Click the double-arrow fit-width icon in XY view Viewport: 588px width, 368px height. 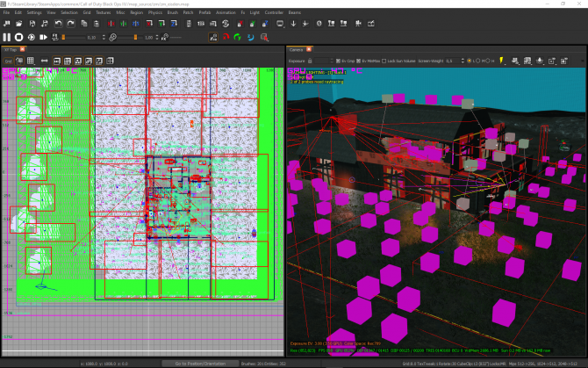pos(44,61)
